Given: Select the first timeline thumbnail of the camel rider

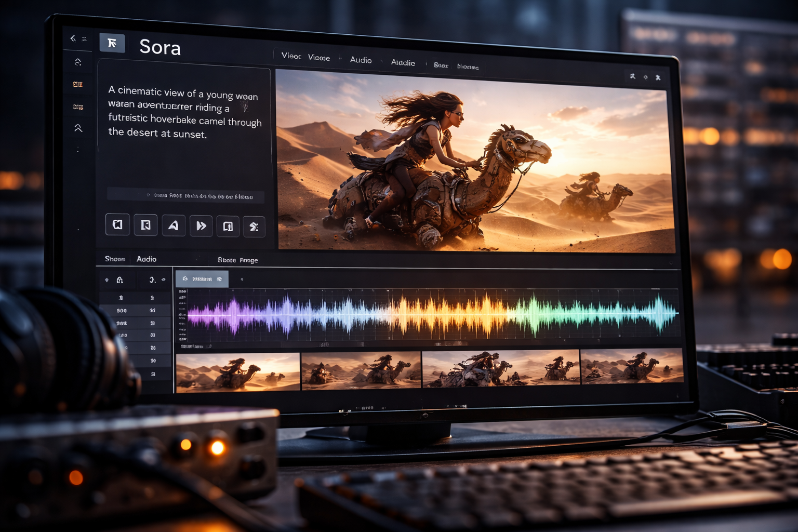Looking at the screenshot, I should coord(238,372).
